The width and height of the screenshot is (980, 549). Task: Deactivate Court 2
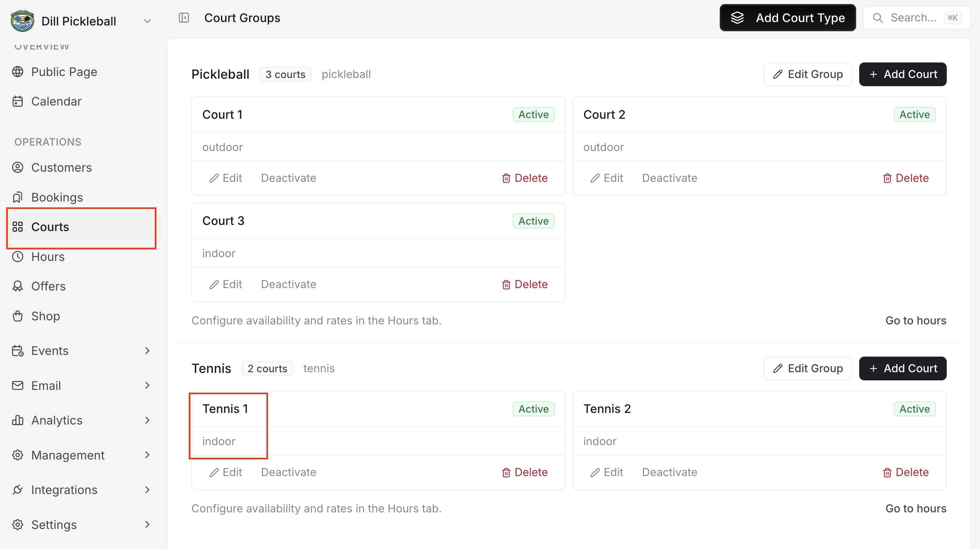[x=670, y=178]
